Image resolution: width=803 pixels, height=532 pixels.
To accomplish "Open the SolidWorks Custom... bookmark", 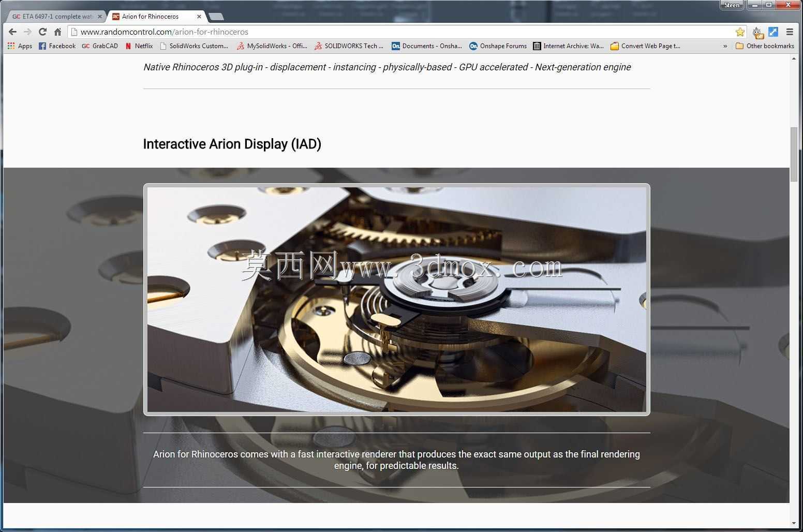I will click(x=194, y=46).
